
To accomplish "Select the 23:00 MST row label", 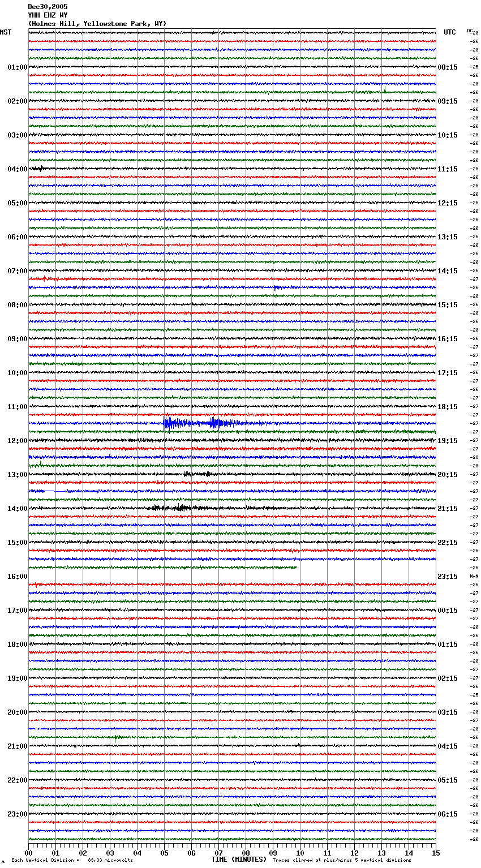I will pos(18,814).
